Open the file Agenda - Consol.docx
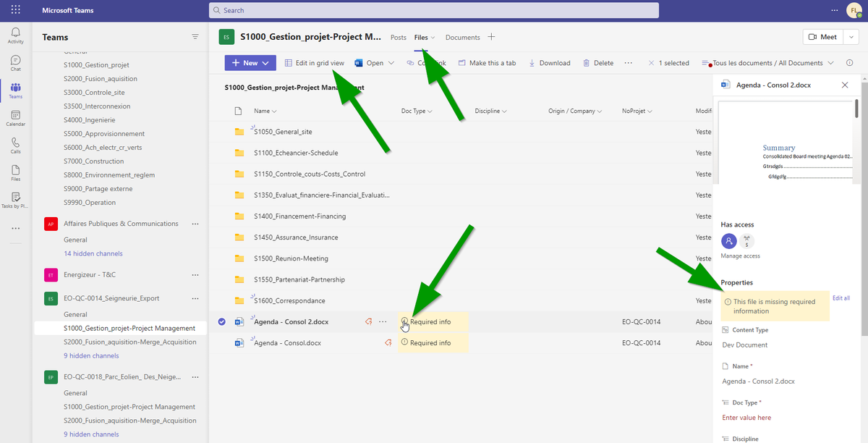This screenshot has width=868, height=443. [x=287, y=342]
